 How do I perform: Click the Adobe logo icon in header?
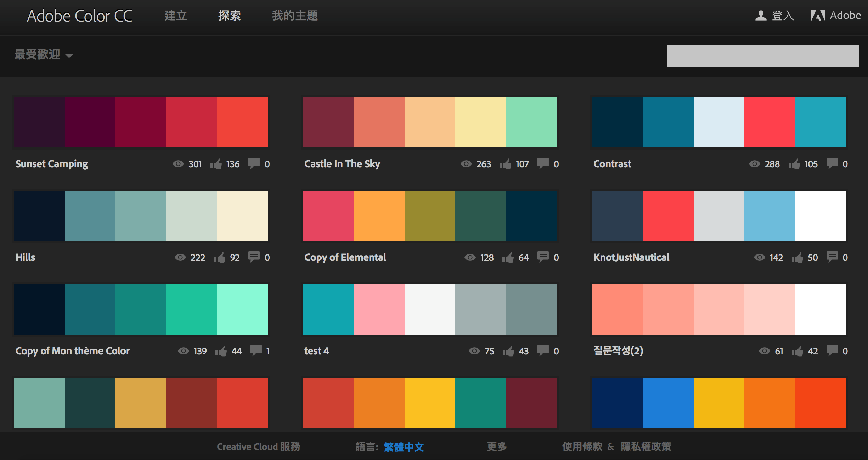tap(818, 15)
